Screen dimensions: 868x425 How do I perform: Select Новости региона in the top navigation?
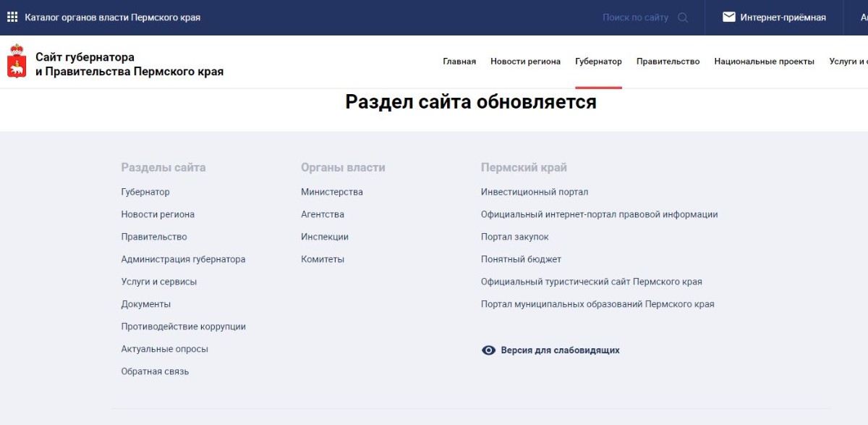[525, 62]
